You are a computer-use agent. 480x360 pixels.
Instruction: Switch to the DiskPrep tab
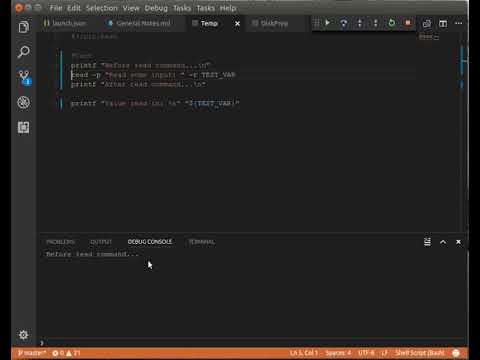[x=274, y=23]
